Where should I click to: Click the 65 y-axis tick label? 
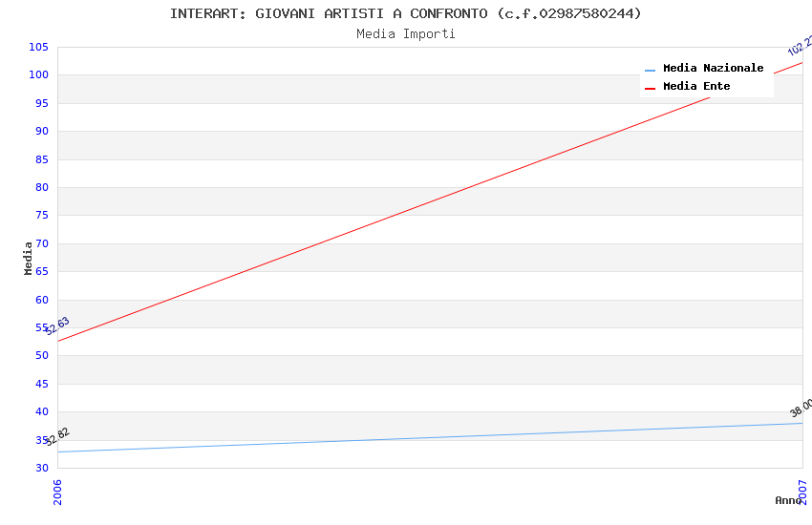(42, 271)
